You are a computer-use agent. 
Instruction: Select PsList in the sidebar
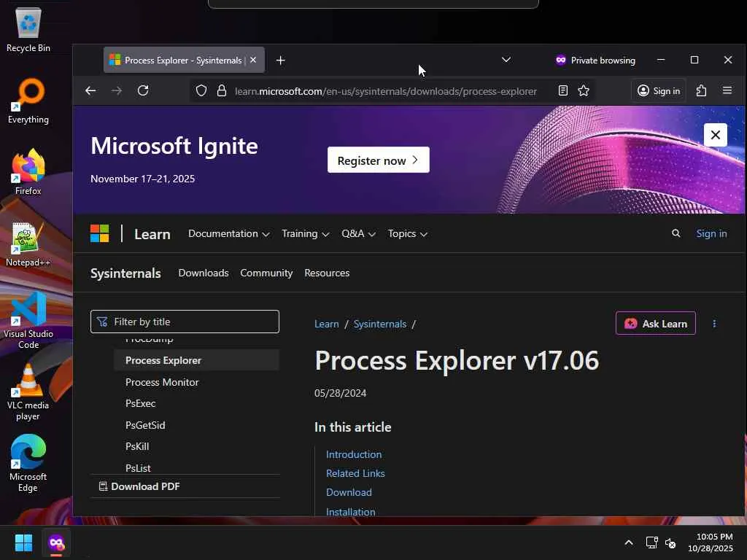(x=138, y=468)
